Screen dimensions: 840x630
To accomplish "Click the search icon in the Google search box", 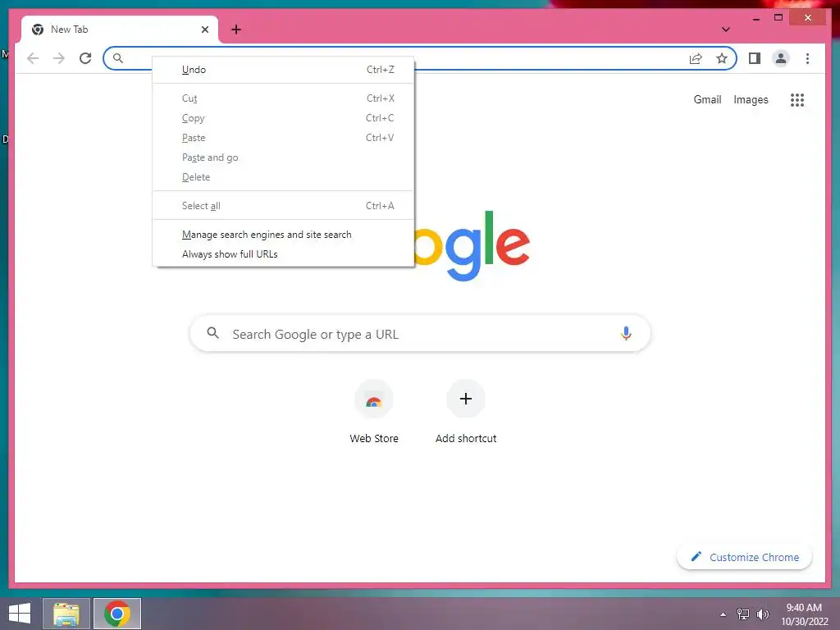I will [212, 333].
